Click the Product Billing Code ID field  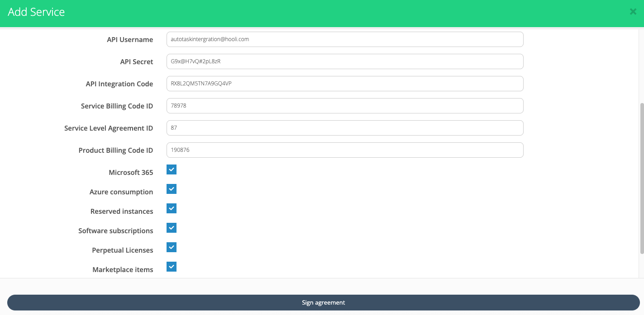point(344,150)
